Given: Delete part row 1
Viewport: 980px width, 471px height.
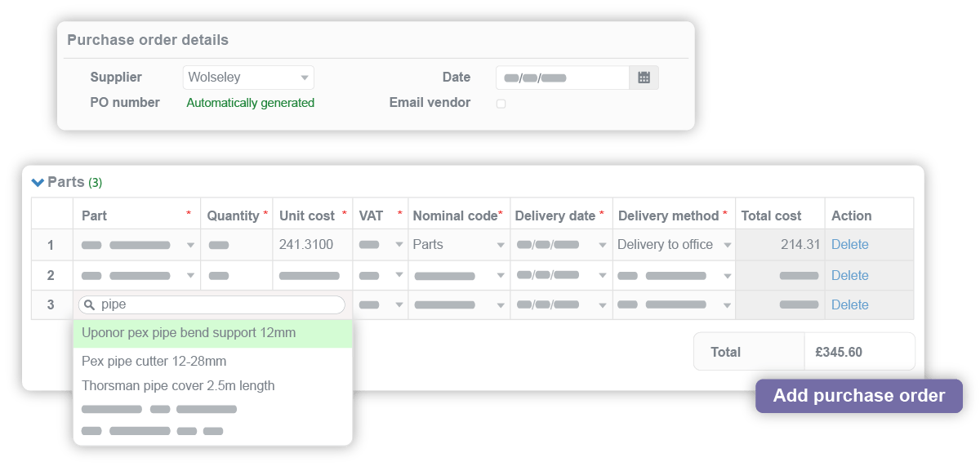Looking at the screenshot, I should coord(850,244).
